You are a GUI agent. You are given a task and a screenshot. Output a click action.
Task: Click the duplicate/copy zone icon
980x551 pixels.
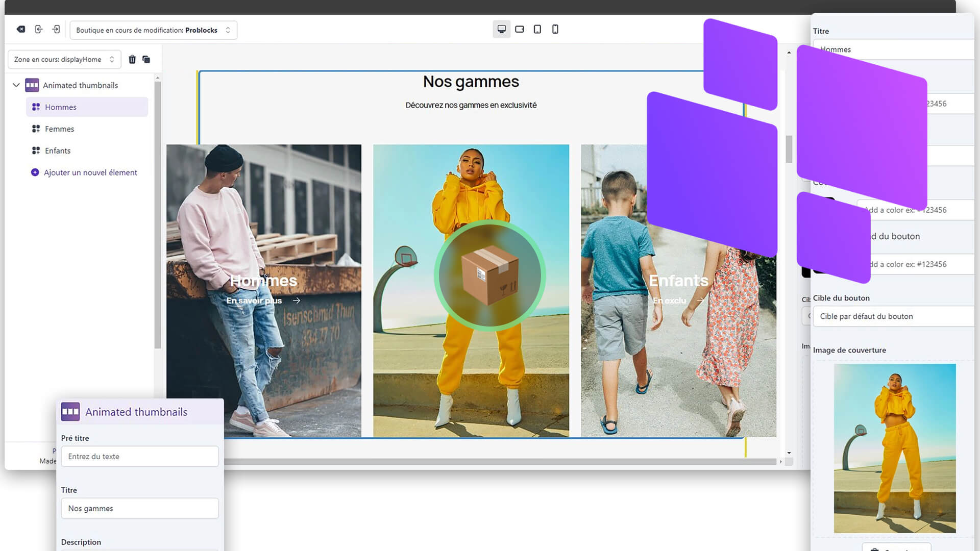coord(146,59)
